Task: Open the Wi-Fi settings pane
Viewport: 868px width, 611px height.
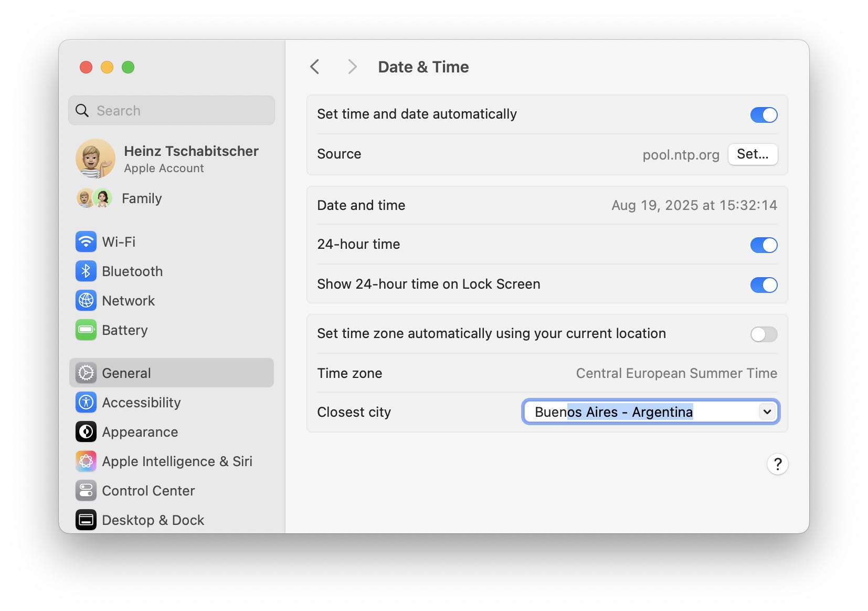Action: [x=172, y=242]
